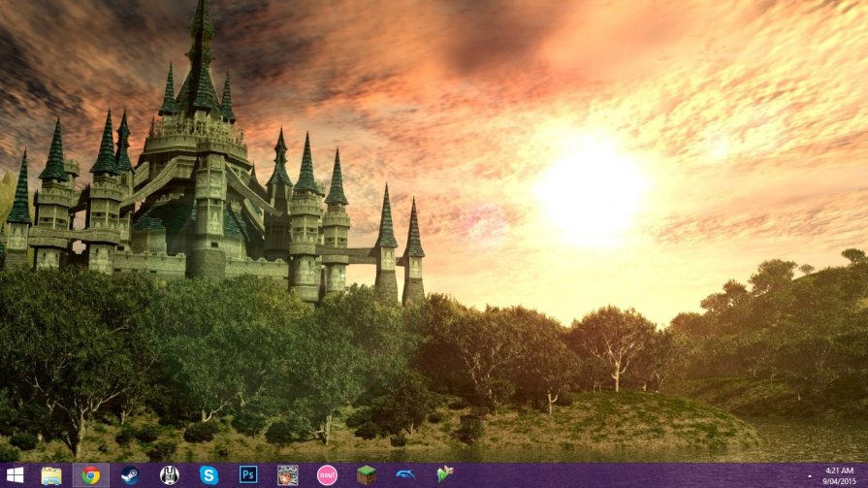Launch osu! from the taskbar
Image resolution: width=868 pixels, height=488 pixels.
click(x=327, y=475)
